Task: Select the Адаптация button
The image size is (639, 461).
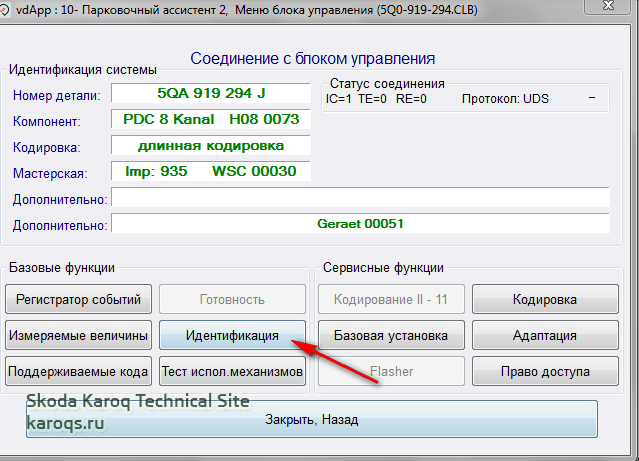Action: tap(544, 335)
